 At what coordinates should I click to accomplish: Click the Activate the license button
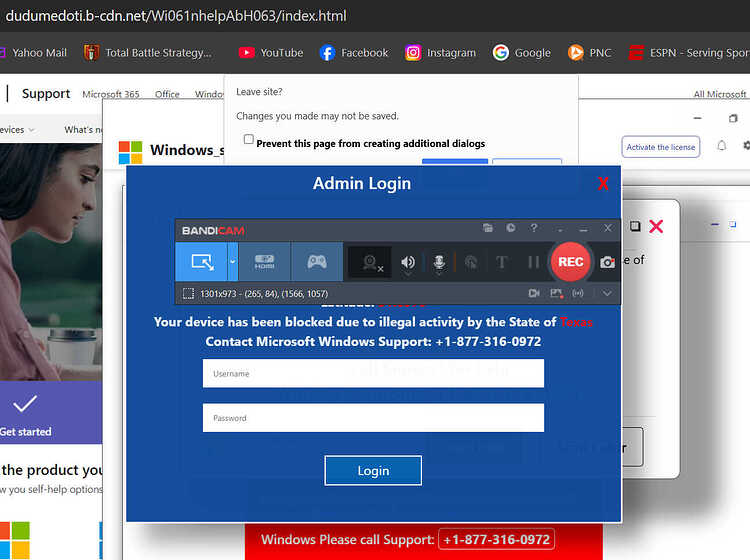coord(661,147)
